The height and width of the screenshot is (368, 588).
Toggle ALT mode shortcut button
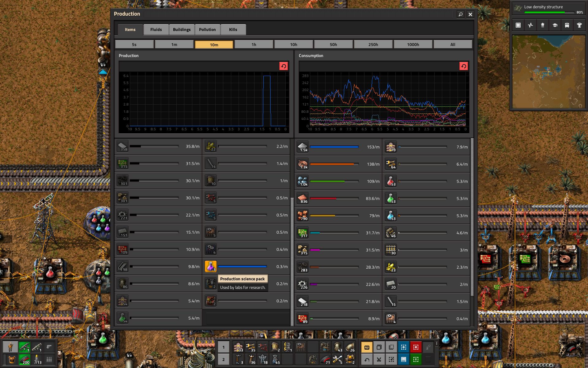pyautogui.click(x=367, y=347)
